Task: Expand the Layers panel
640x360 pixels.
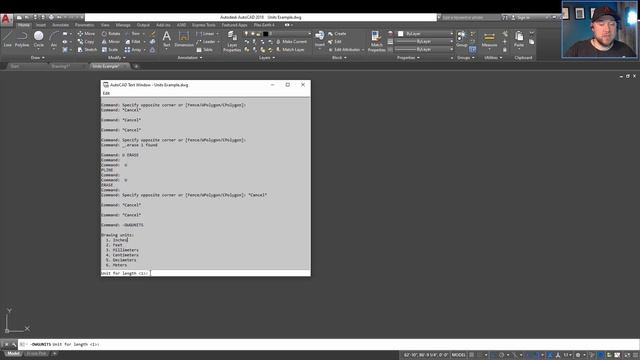Action: [267, 58]
